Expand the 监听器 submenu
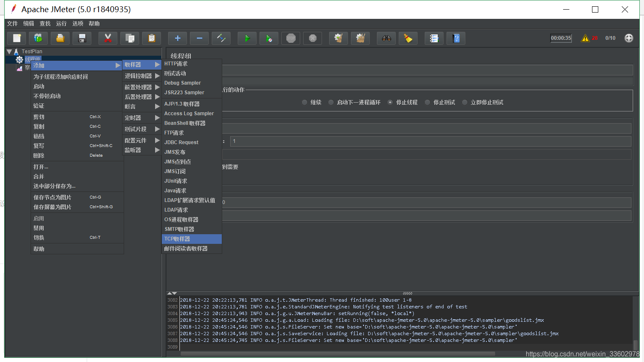 pos(142,150)
